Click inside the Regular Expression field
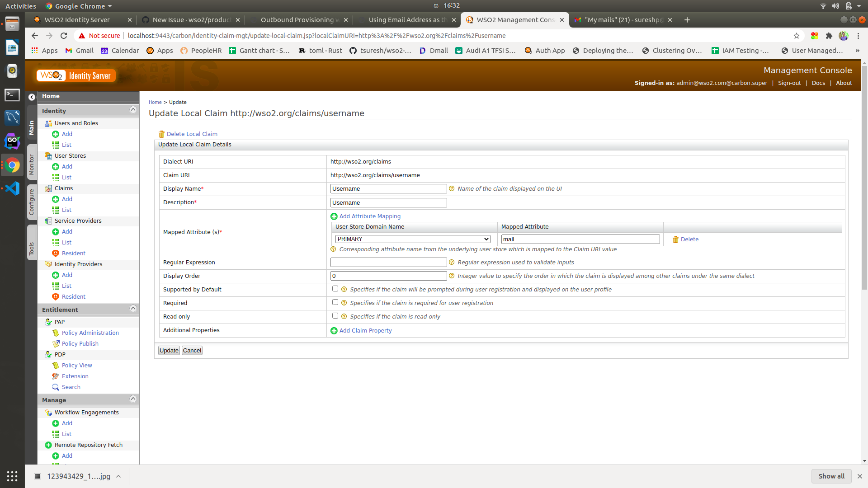The image size is (868, 488). coord(388,262)
